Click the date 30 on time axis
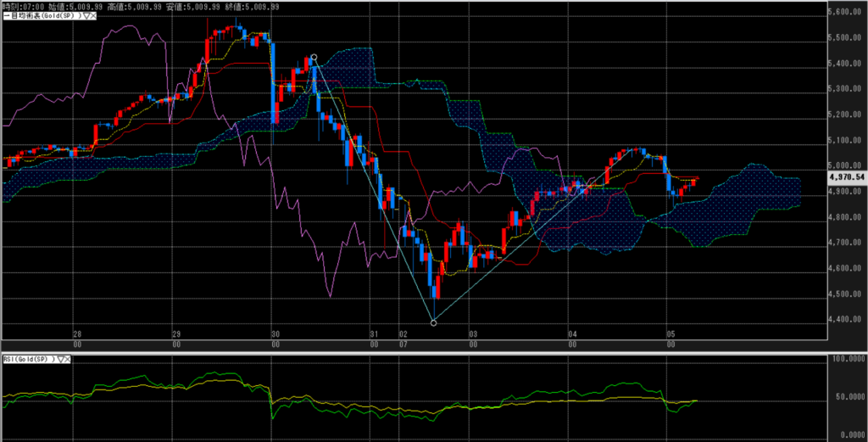868x442 pixels. point(275,334)
